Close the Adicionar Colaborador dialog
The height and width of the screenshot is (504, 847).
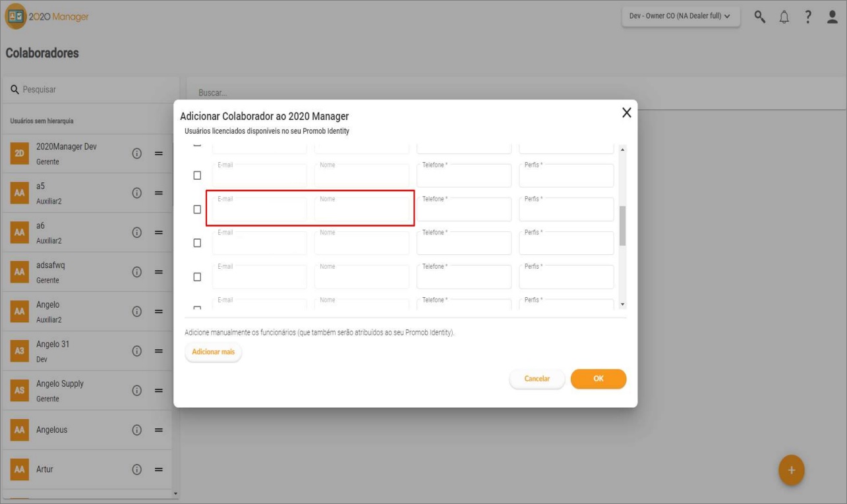(x=626, y=113)
